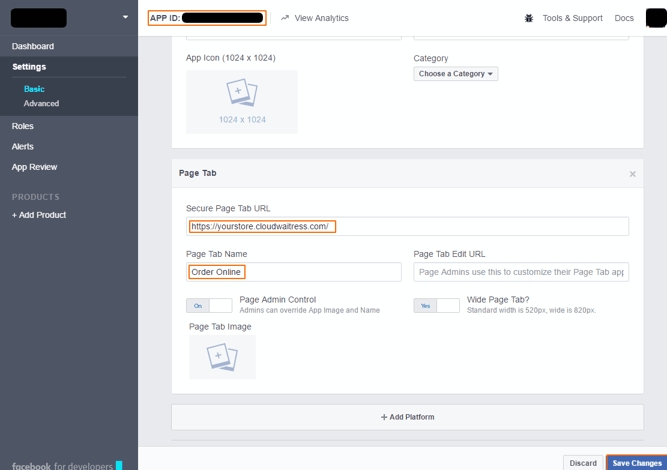
Task: Close the Page Tab panel
Action: 632,174
